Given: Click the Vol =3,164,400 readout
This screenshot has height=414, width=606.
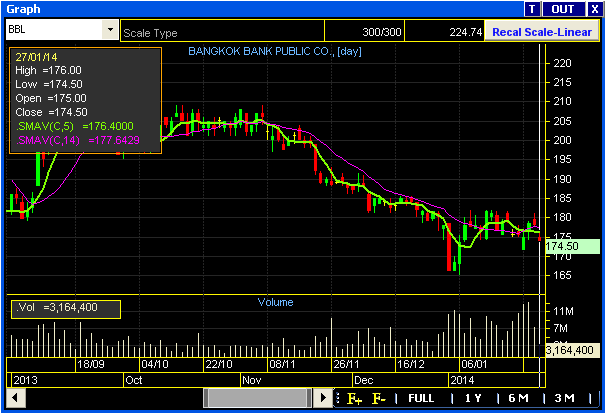Looking at the screenshot, I should point(66,310).
